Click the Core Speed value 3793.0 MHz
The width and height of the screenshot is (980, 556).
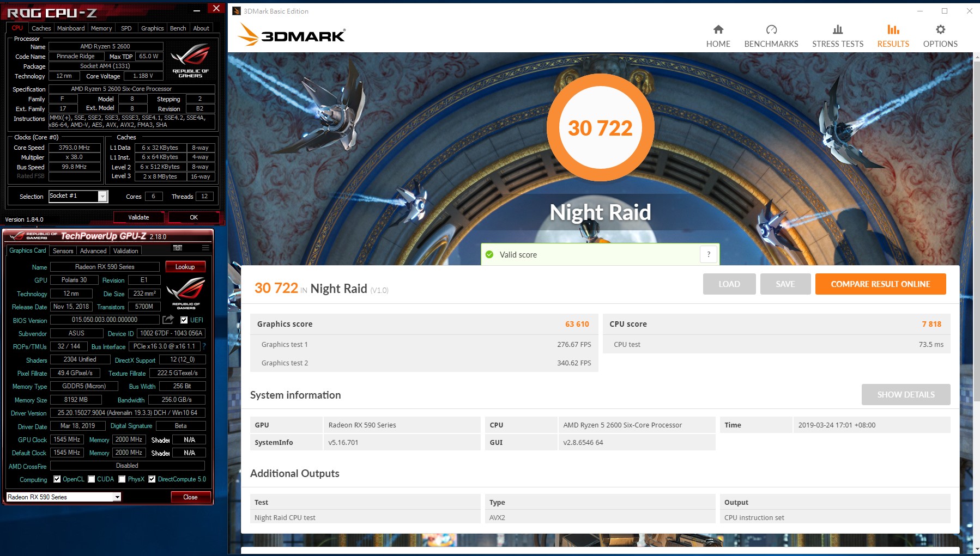(74, 148)
